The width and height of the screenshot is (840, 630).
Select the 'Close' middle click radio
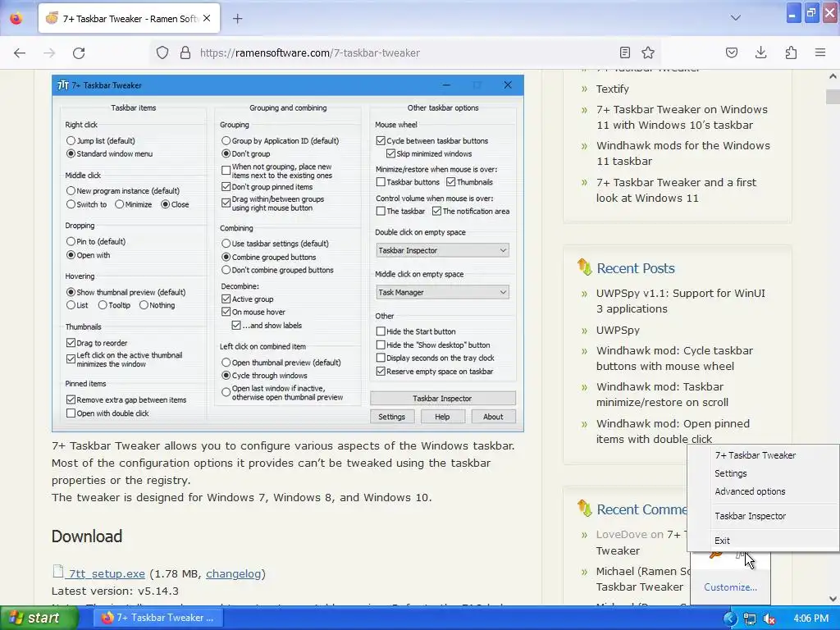tap(165, 204)
